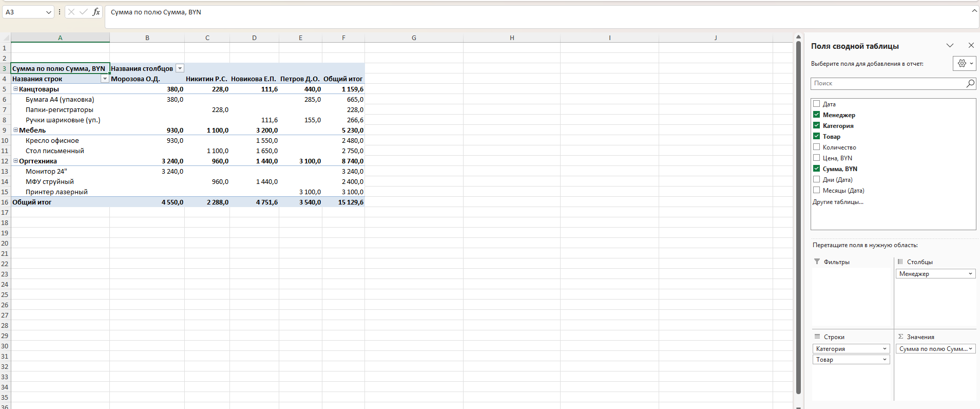
Task: Click the insert function fx icon
Action: tap(96, 12)
